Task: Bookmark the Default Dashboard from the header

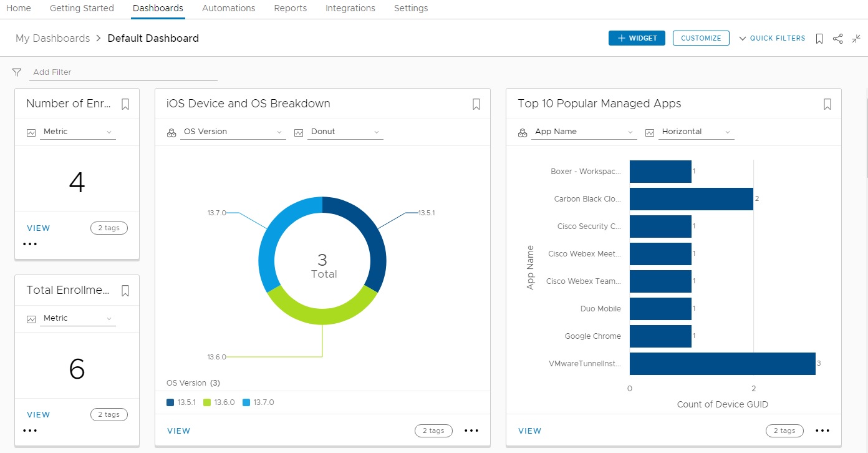Action: (x=819, y=39)
